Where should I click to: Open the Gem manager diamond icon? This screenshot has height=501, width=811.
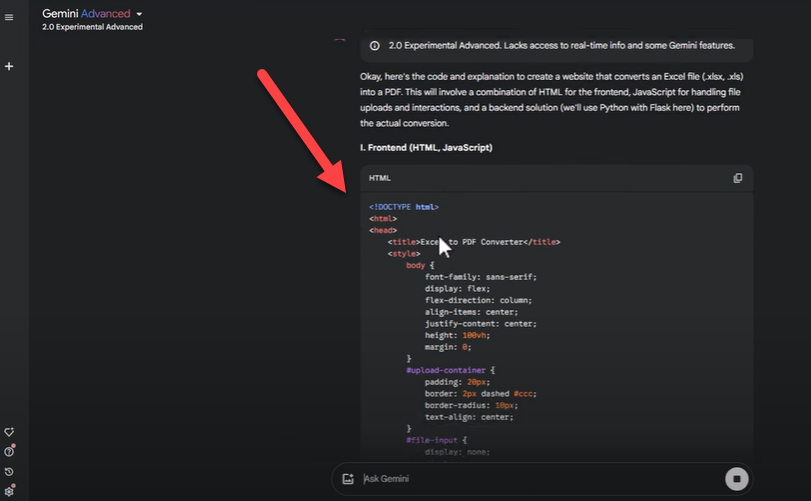click(9, 432)
